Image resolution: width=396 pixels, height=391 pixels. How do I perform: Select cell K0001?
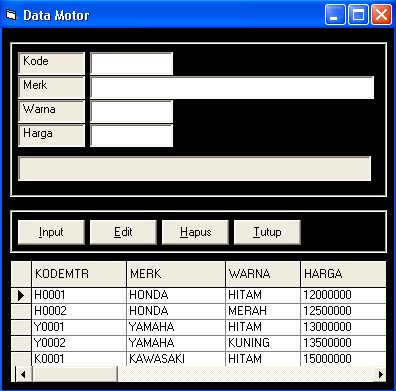[x=79, y=359]
